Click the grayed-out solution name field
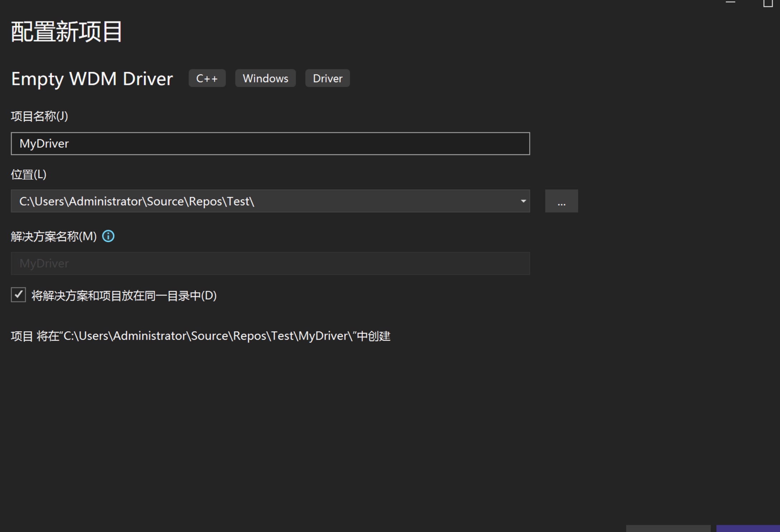 (270, 263)
